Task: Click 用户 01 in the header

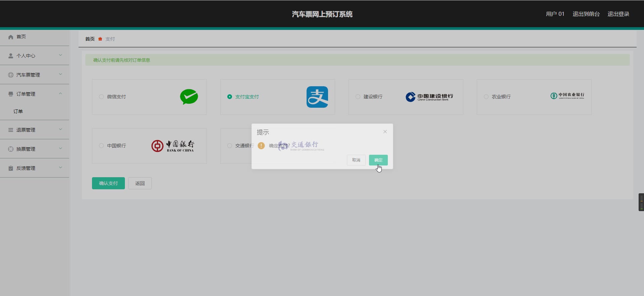Action: click(x=555, y=14)
